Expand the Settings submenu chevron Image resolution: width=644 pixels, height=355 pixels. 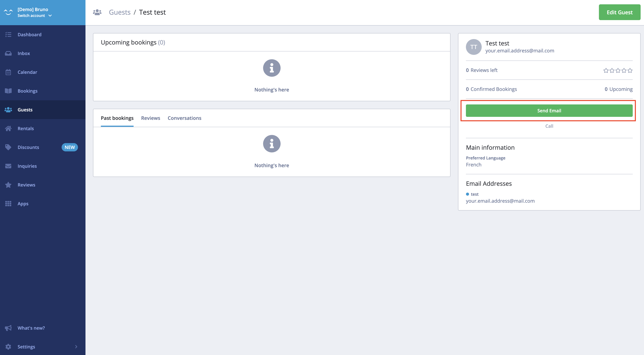[x=76, y=347]
